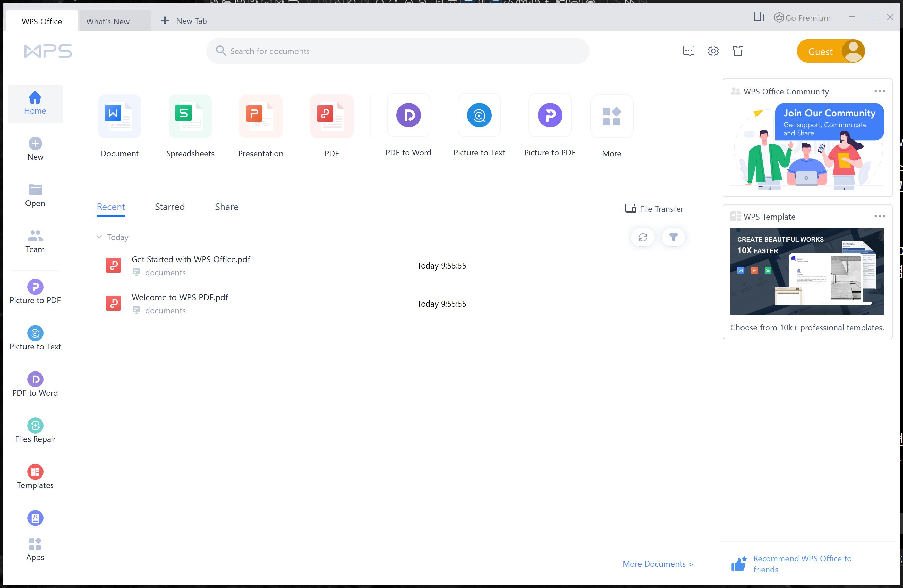This screenshot has height=588, width=903.
Task: Focus the Search for documents field
Action: click(x=398, y=51)
